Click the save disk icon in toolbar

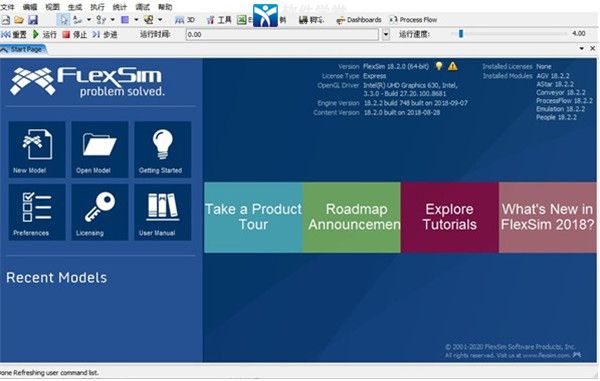(33, 20)
